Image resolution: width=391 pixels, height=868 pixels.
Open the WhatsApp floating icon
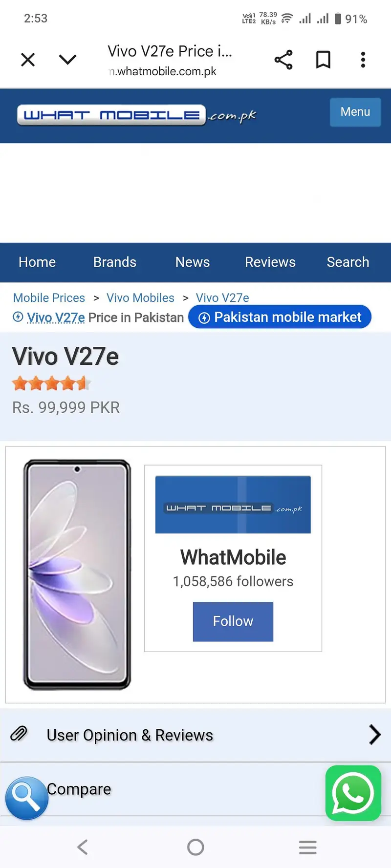pyautogui.click(x=353, y=793)
